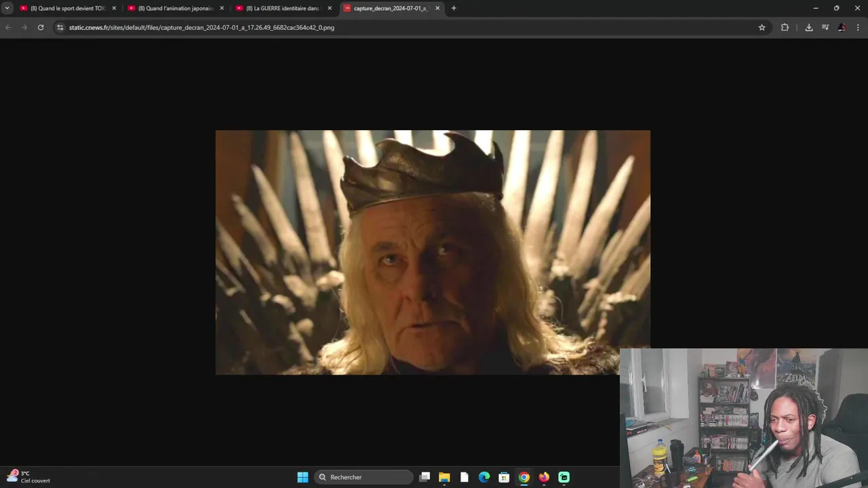
Task: Open the Chrome three-dot menu
Action: coord(859,28)
